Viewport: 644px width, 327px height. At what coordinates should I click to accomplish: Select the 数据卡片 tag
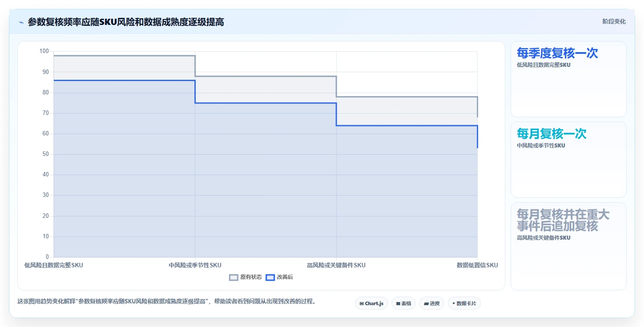click(464, 303)
